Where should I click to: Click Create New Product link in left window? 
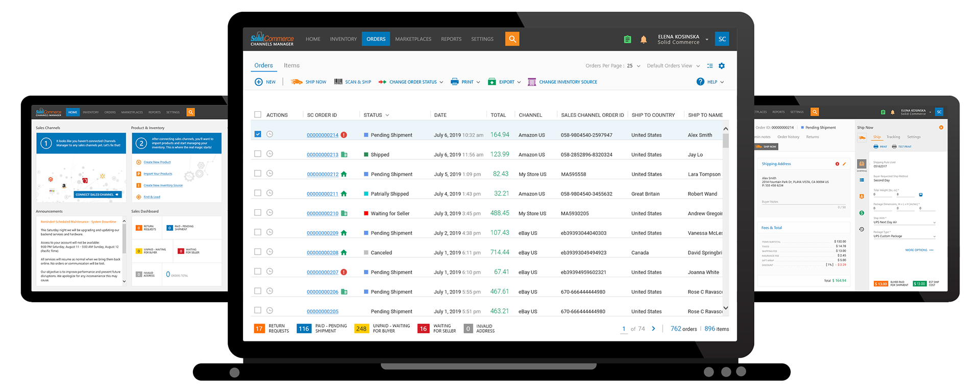[157, 162]
